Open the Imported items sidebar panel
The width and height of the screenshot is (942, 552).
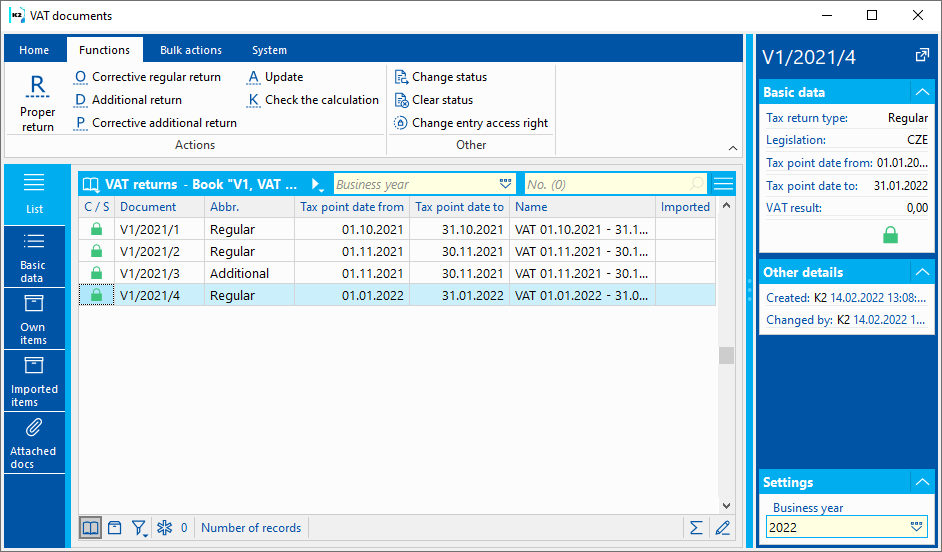coord(34,380)
